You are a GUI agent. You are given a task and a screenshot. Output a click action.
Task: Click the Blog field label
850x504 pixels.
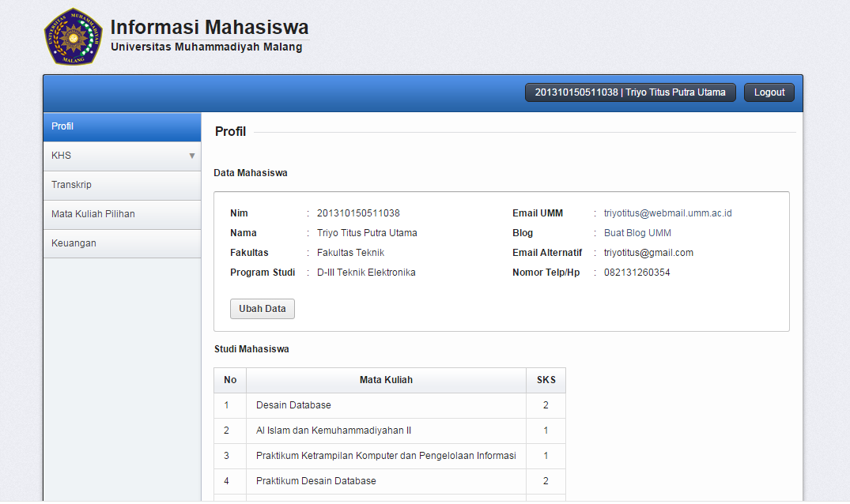coord(523,233)
